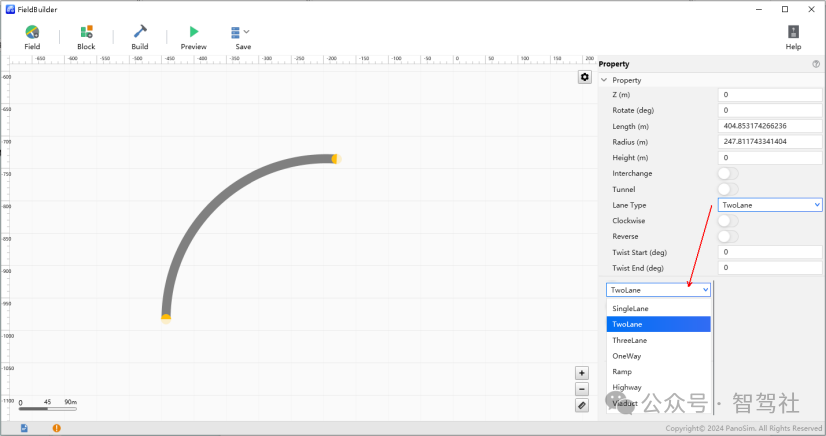The image size is (826, 436).
Task: Zoom in with the plus button
Action: click(582, 373)
